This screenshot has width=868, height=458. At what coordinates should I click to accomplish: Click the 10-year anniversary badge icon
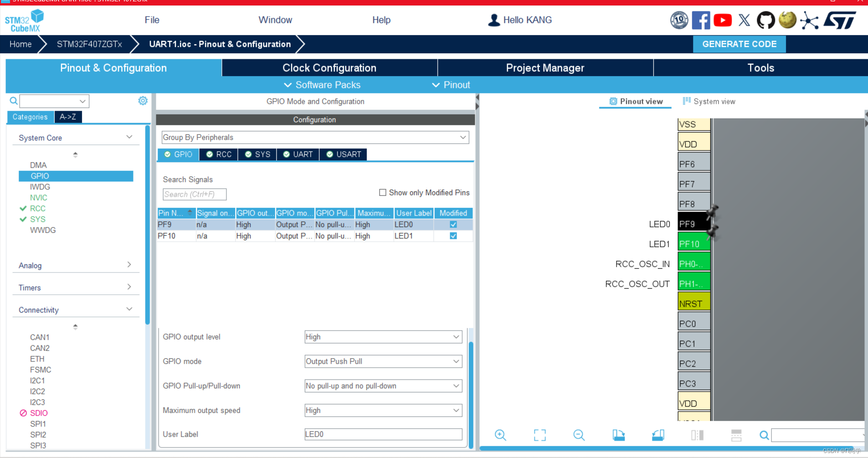679,20
